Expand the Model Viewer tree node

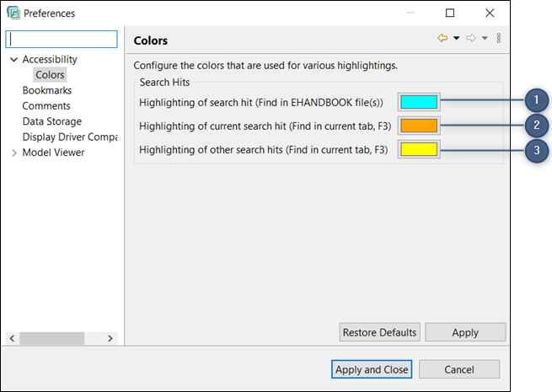(x=13, y=153)
